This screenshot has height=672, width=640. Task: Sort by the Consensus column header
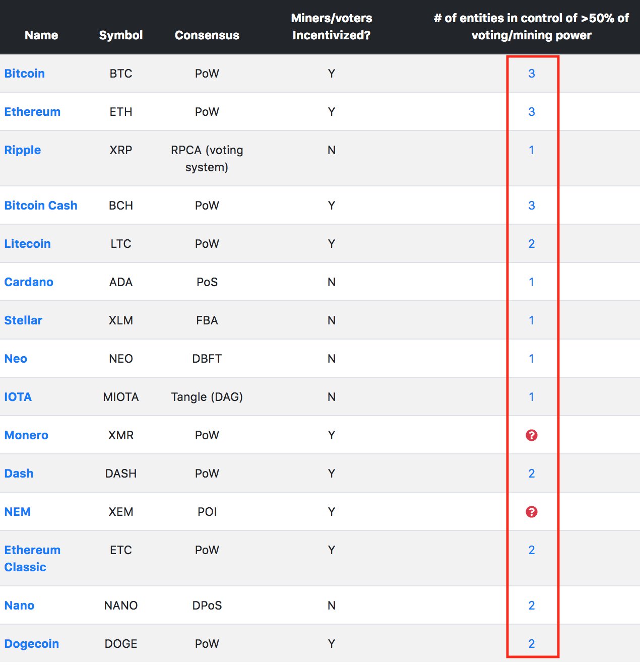point(207,35)
